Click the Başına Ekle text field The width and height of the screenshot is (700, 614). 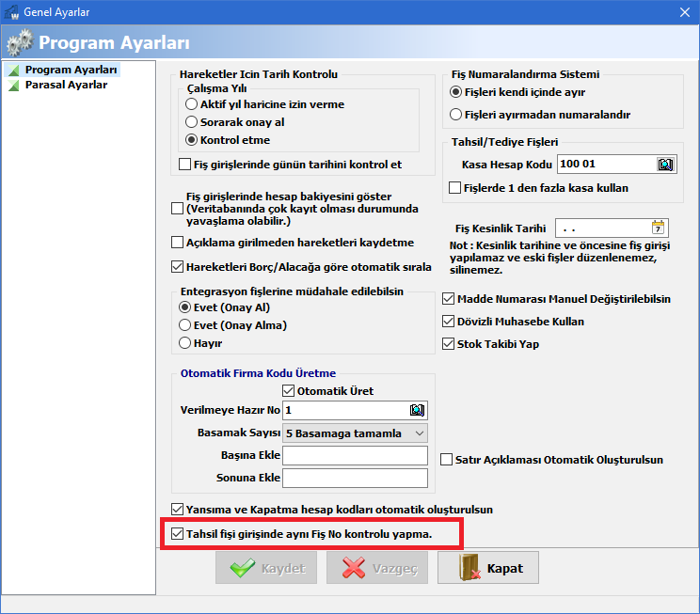(355, 456)
